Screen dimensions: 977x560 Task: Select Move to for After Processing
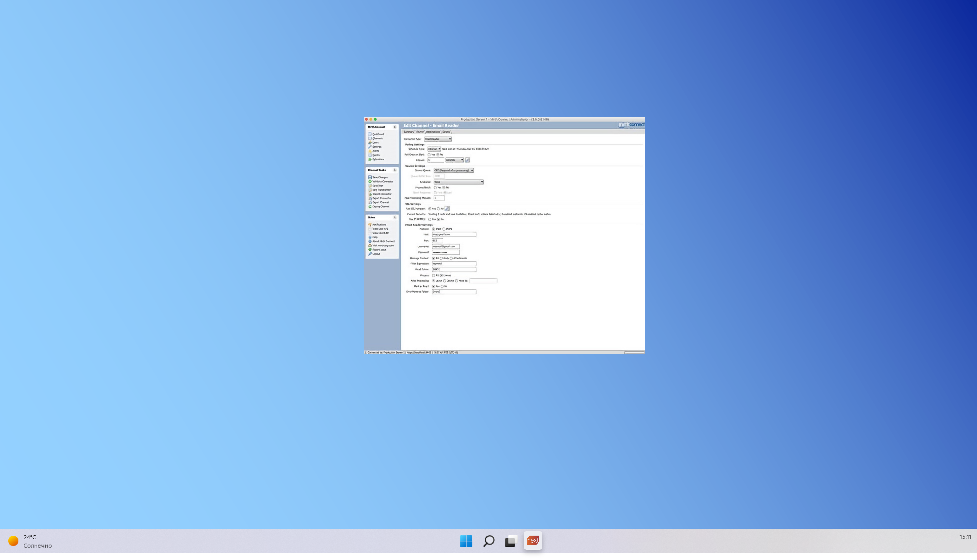pyautogui.click(x=457, y=281)
